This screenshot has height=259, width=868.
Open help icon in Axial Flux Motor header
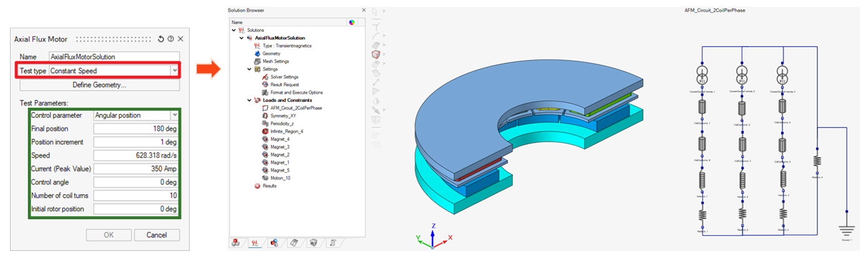click(170, 39)
